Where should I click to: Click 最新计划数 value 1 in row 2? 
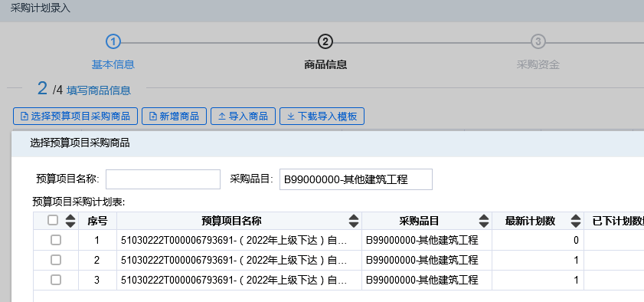pyautogui.click(x=577, y=260)
